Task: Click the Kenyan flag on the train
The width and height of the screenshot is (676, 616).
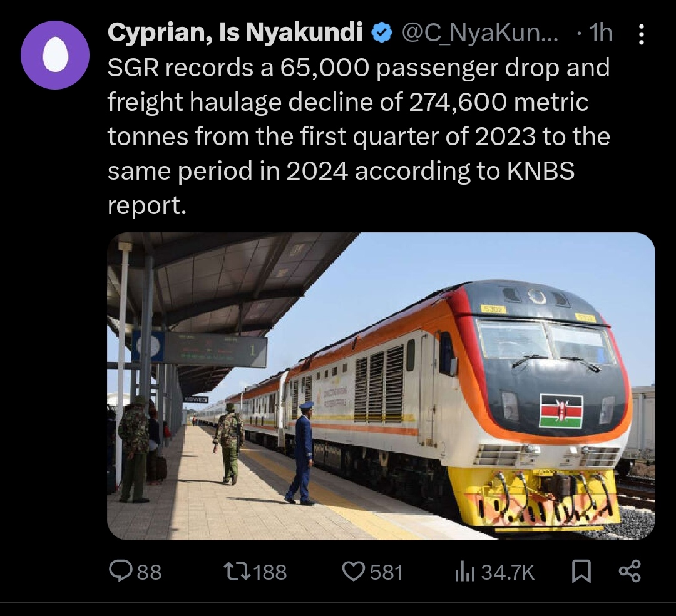Action: [561, 411]
